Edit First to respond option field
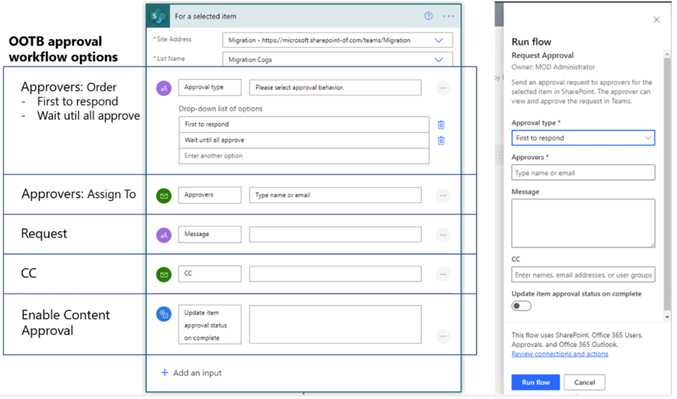Viewport: 677px width, 399px height. [x=304, y=124]
